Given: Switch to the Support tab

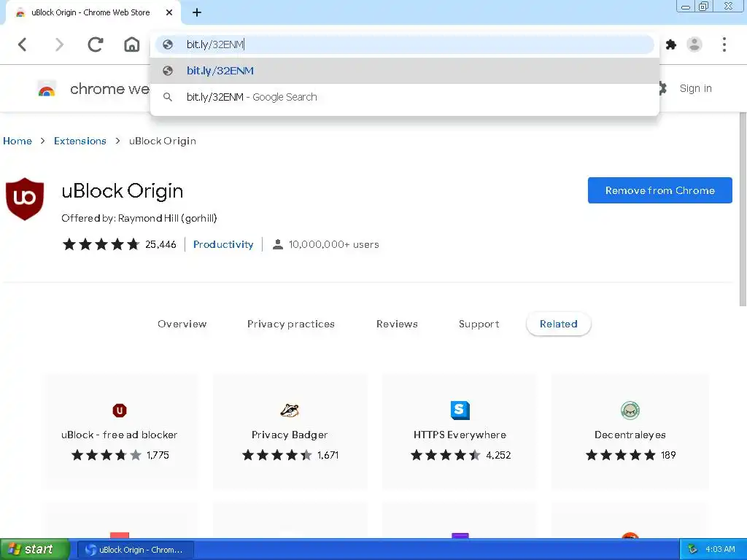Looking at the screenshot, I should [479, 324].
